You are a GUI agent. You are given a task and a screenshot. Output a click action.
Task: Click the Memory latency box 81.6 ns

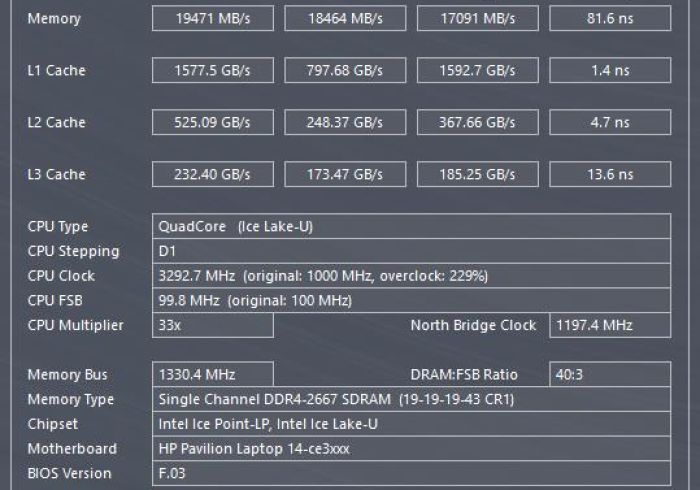point(610,18)
